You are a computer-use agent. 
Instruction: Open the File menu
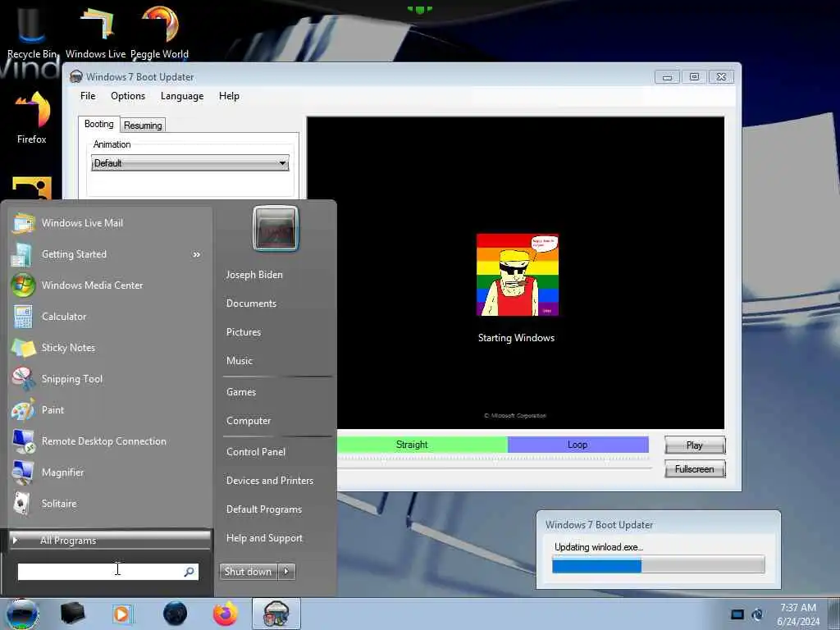click(x=88, y=96)
